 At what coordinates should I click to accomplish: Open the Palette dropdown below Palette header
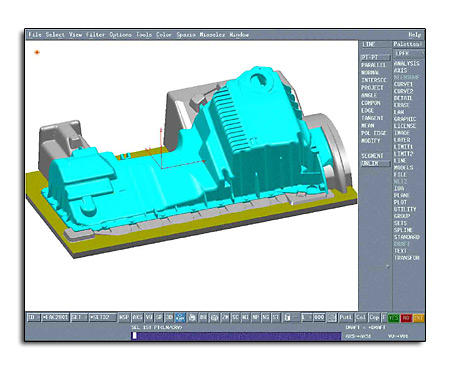point(409,53)
